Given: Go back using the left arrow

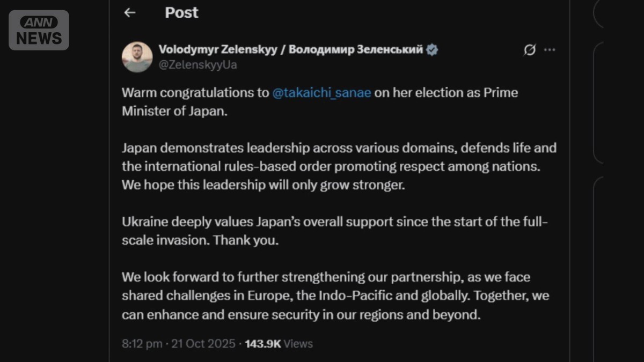Looking at the screenshot, I should click(x=129, y=13).
